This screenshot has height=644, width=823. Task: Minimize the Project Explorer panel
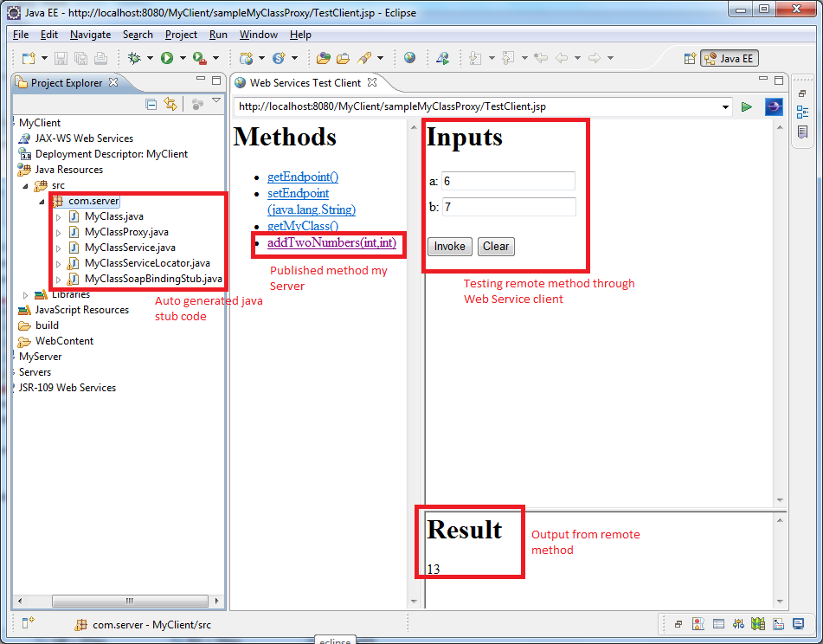coord(201,79)
